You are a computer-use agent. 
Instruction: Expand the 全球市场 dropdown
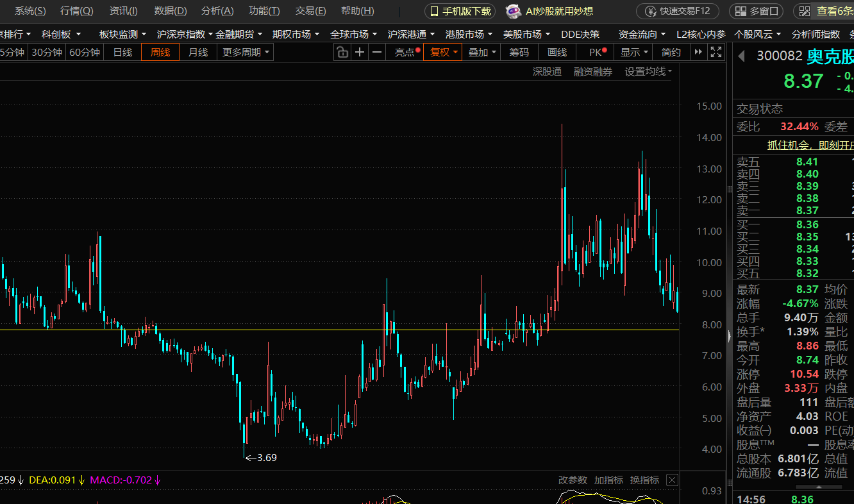(x=353, y=34)
